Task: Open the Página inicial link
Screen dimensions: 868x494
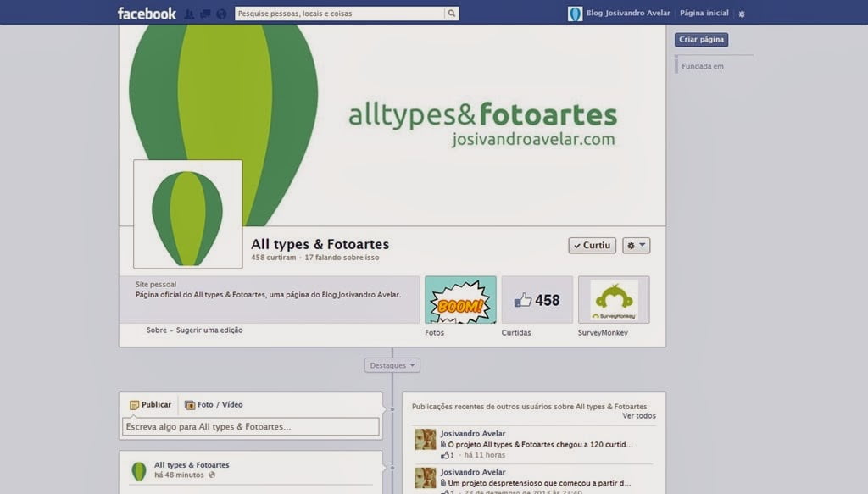Action: coord(704,13)
